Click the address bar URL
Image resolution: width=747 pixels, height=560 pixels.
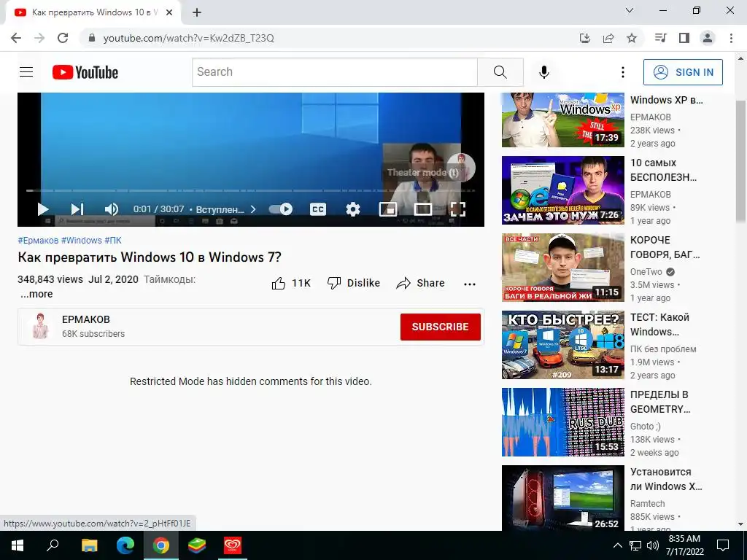click(x=189, y=38)
